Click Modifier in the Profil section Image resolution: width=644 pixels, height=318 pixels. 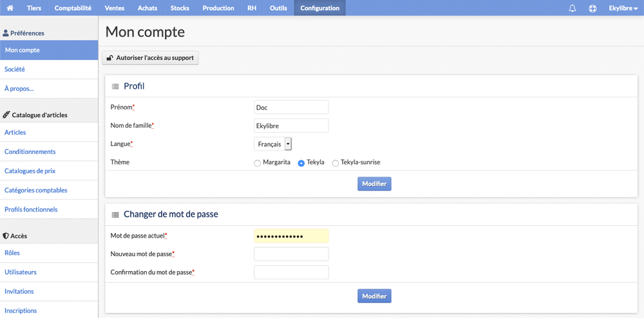pos(374,184)
